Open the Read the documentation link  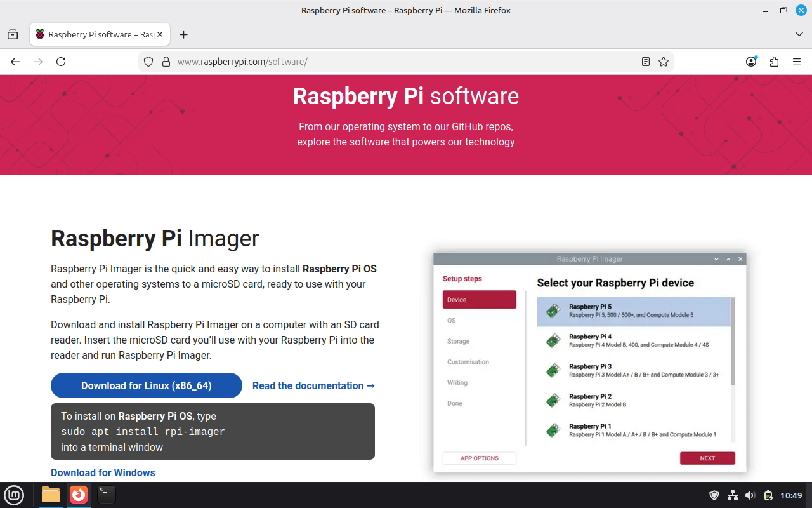(313, 385)
